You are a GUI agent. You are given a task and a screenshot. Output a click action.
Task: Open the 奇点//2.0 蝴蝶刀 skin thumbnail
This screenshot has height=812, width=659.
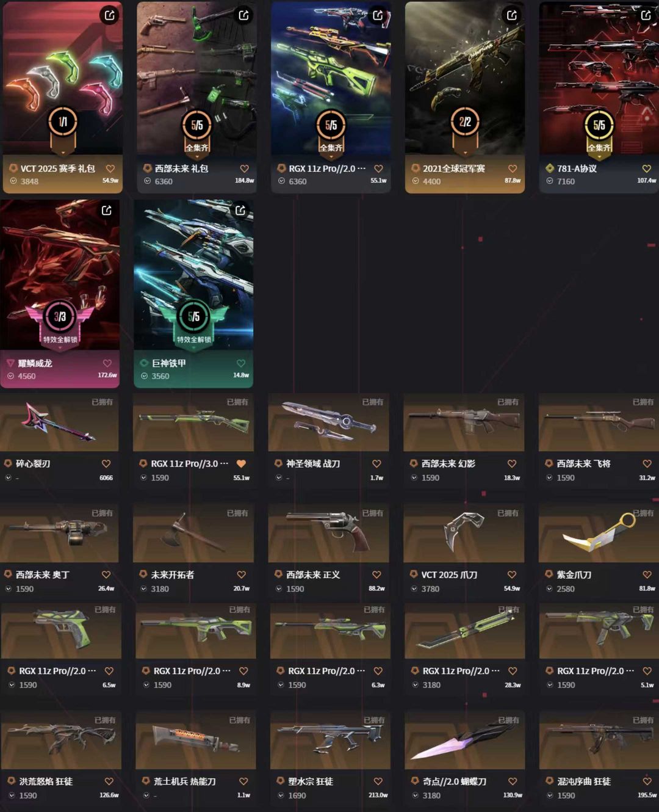coord(464,741)
